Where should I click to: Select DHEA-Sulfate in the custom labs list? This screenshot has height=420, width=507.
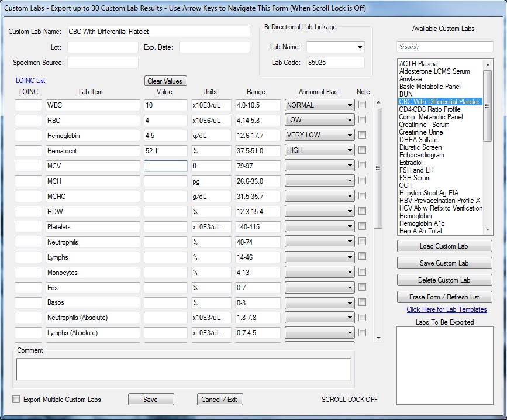coord(418,140)
